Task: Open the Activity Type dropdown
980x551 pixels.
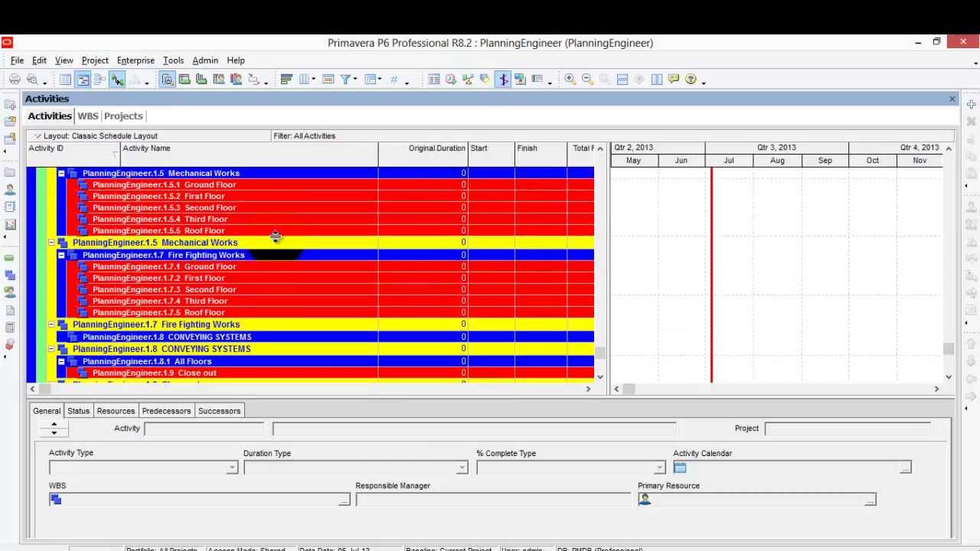Action: tap(232, 468)
